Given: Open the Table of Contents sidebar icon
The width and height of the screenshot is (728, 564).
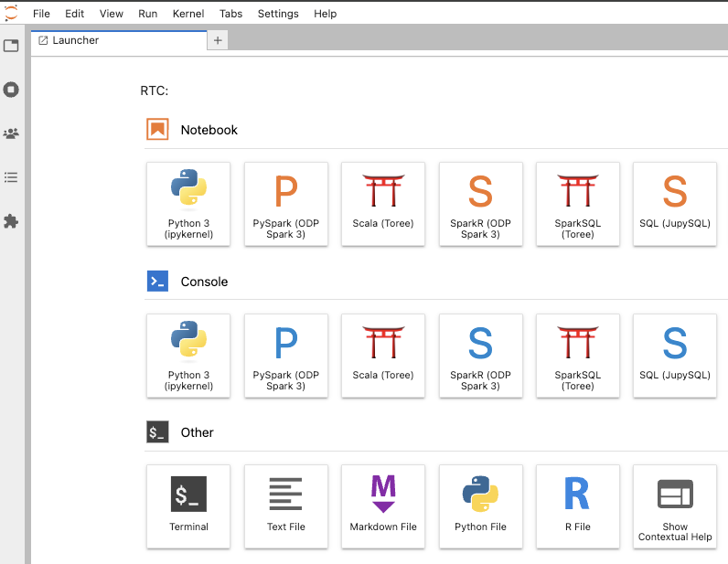Looking at the screenshot, I should coord(11,177).
